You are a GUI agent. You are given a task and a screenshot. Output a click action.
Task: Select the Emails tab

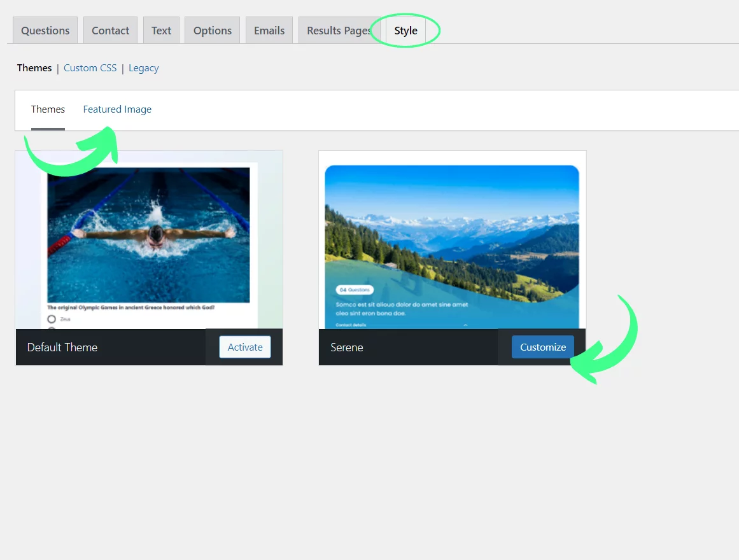tap(269, 31)
